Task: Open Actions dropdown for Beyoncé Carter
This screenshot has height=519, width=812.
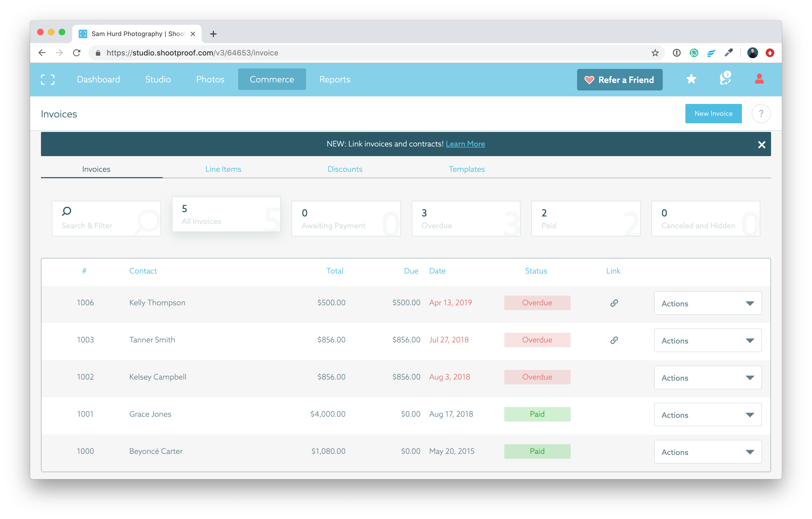Action: coord(707,452)
